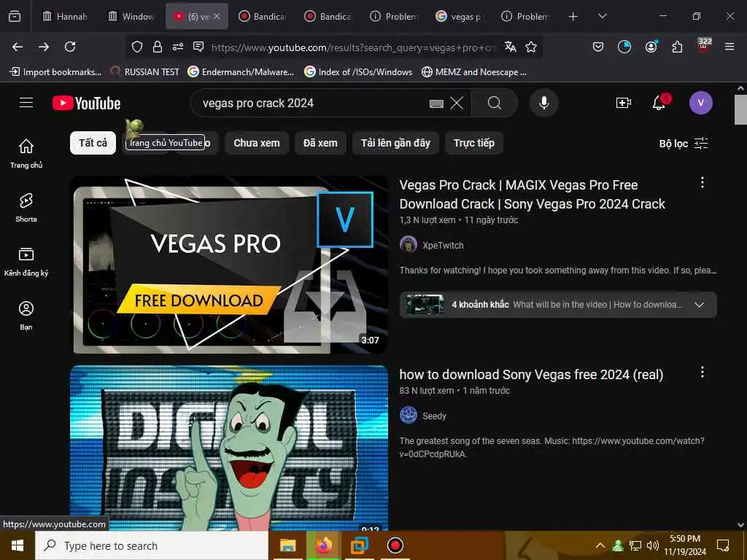Image resolution: width=747 pixels, height=560 pixels.
Task: Clear the search query with the X
Action: pyautogui.click(x=457, y=103)
